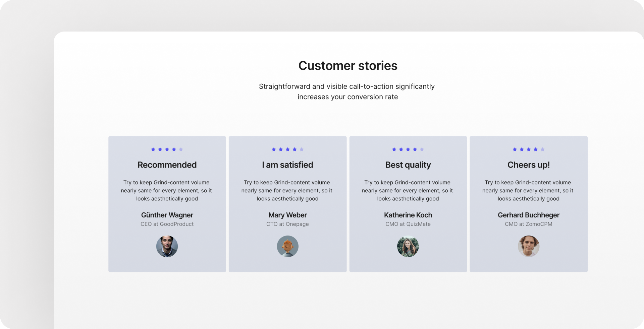Click the fifth star on Katherine Koch's rating
The height and width of the screenshot is (329, 644).
coord(422,149)
